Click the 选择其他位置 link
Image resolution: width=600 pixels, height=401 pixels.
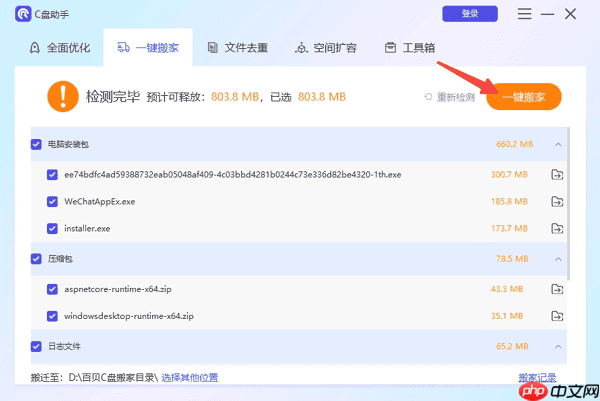coord(189,378)
